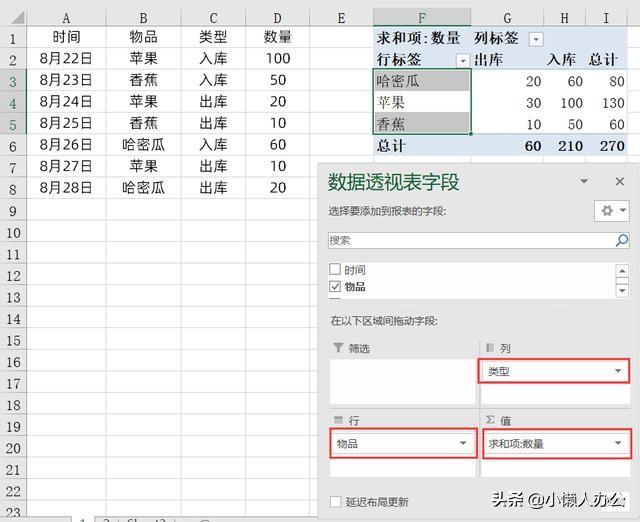Open the pivot panel task pane options arrow

(x=584, y=181)
